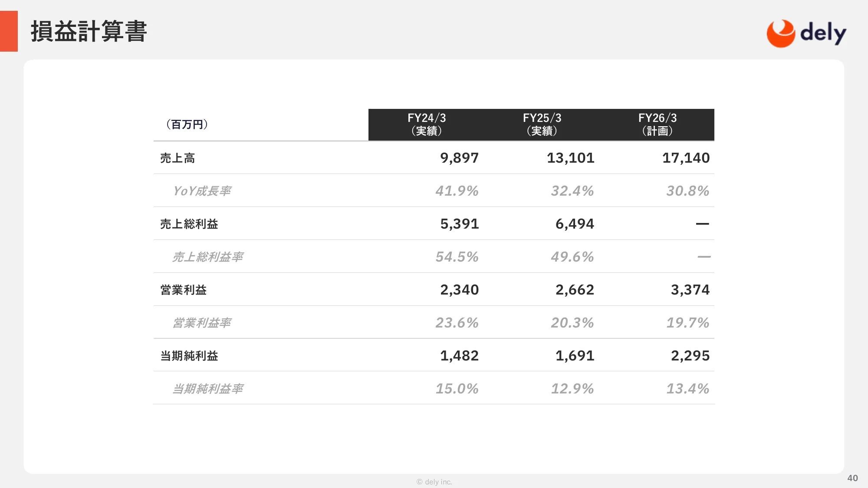The height and width of the screenshot is (488, 868).
Task: Click the YoY成長率 row label
Action: tap(202, 191)
